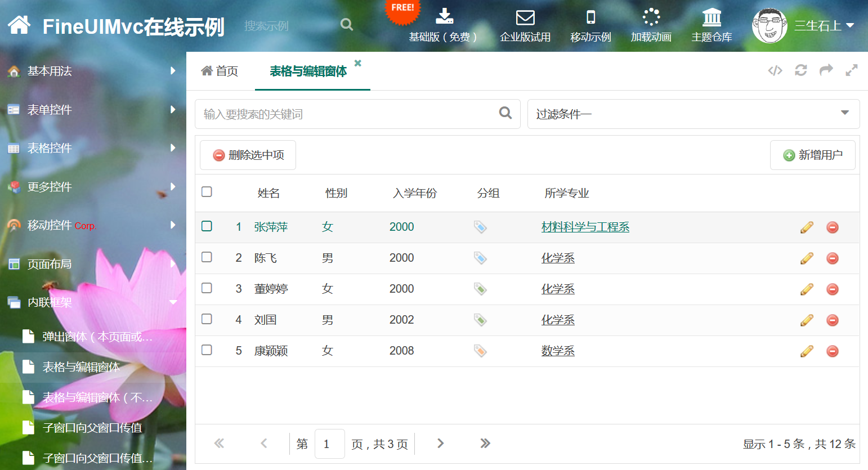The image size is (868, 470).
Task: Check the checkbox for row 董婷婷
Action: [x=207, y=288]
